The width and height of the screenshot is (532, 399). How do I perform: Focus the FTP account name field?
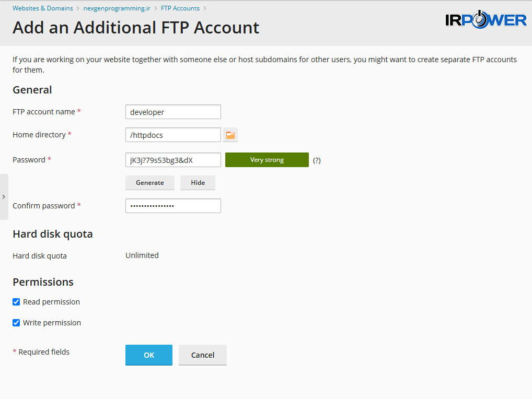tap(173, 112)
